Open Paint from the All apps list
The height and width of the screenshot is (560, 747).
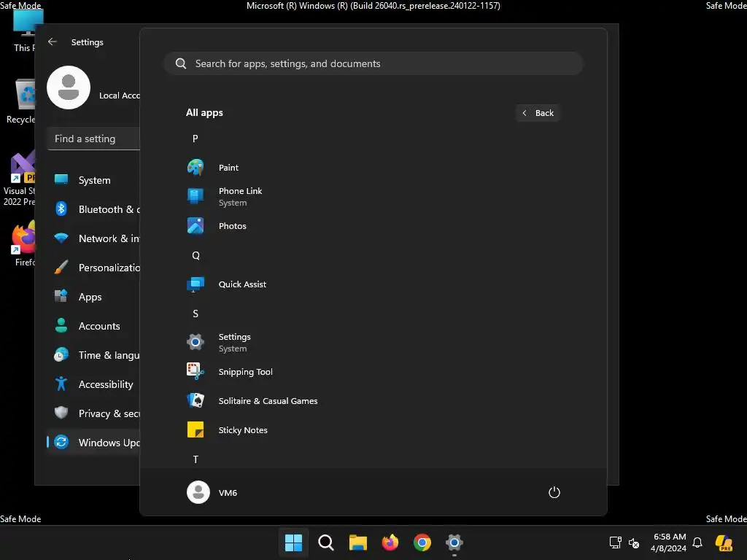point(373,168)
